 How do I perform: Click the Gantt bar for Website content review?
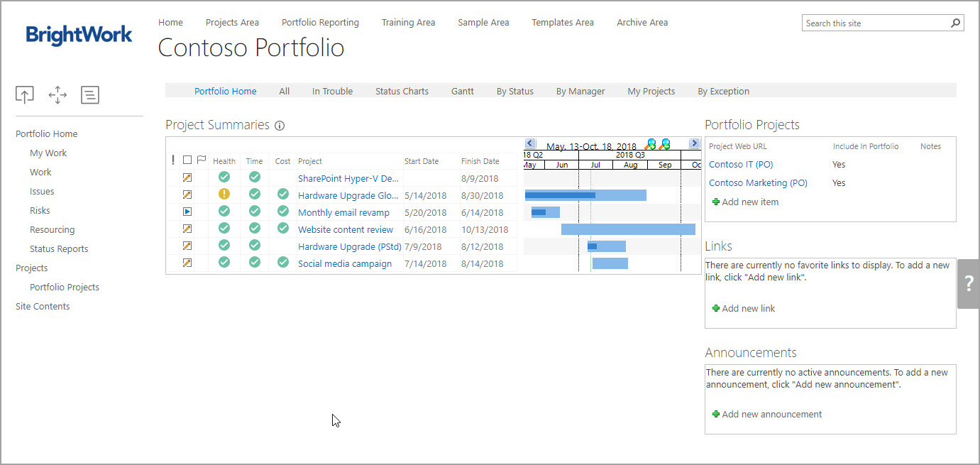pyautogui.click(x=628, y=229)
